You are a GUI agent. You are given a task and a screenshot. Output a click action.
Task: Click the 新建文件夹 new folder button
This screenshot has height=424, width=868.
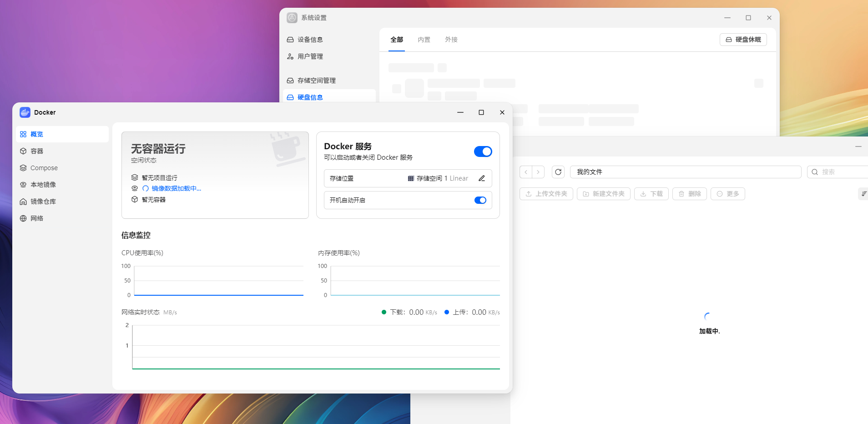point(604,194)
